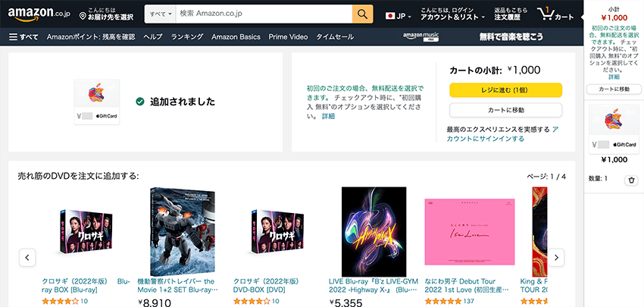Click ¥5,355 price of B'z Blu-ray
The height and width of the screenshot is (307, 644).
[345, 303]
